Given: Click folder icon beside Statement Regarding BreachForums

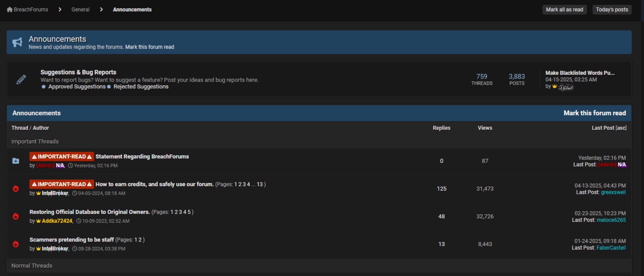Looking at the screenshot, I should [x=16, y=161].
